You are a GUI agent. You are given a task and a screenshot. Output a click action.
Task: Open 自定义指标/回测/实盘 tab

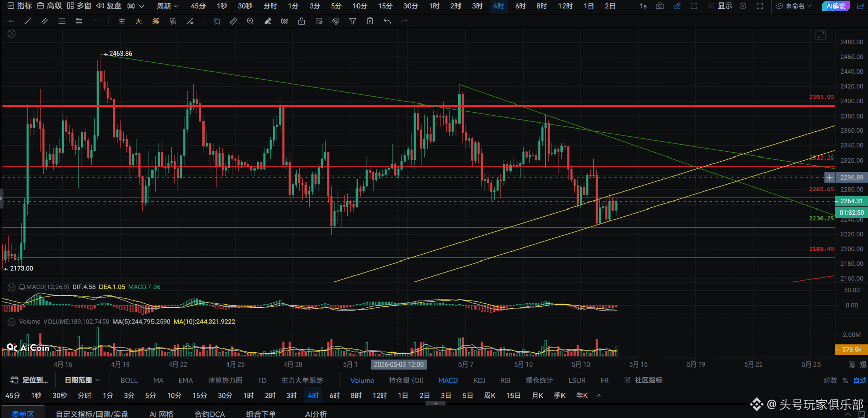click(x=92, y=414)
